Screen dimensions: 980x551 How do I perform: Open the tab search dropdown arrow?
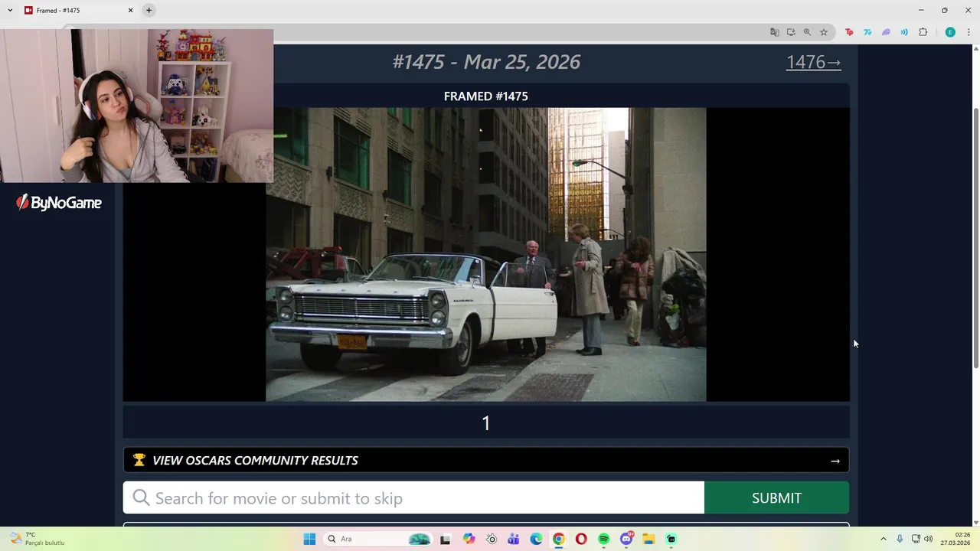(10, 10)
